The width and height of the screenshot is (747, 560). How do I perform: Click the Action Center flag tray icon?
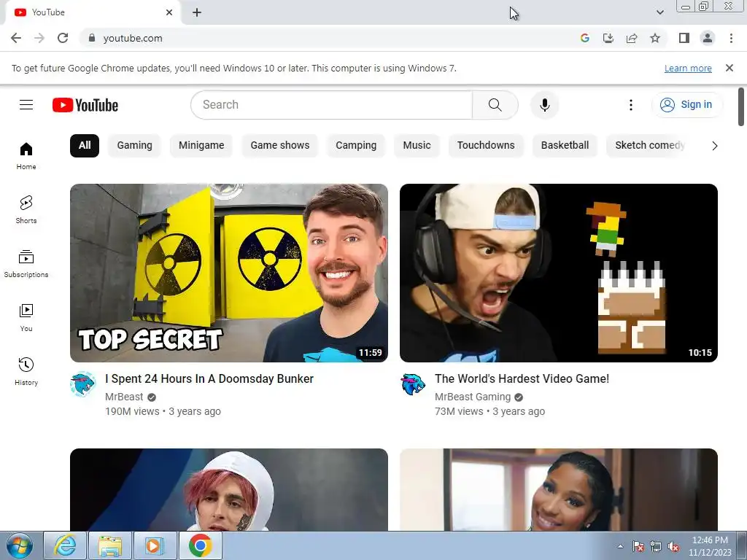638,547
